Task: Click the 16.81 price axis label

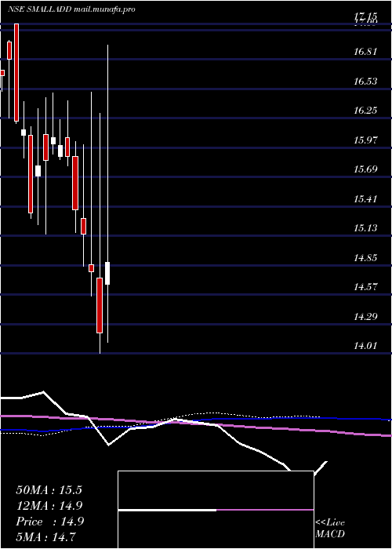Action: pos(365,52)
